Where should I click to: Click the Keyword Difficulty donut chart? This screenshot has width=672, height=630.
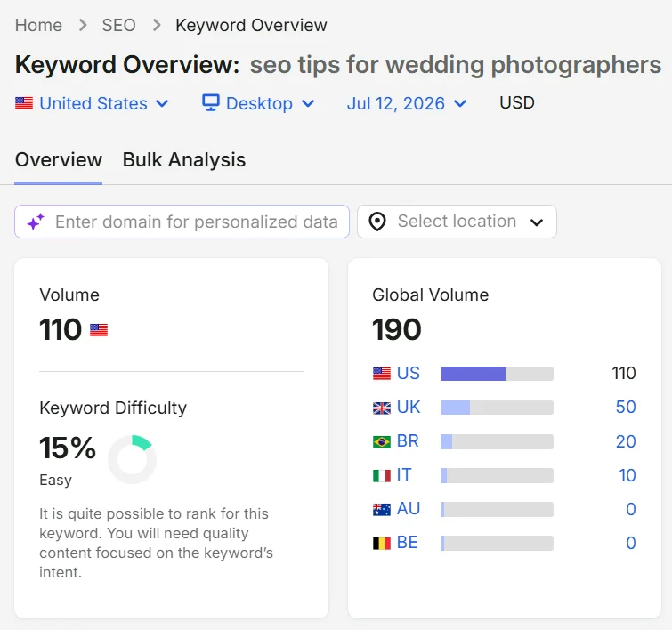(x=132, y=459)
